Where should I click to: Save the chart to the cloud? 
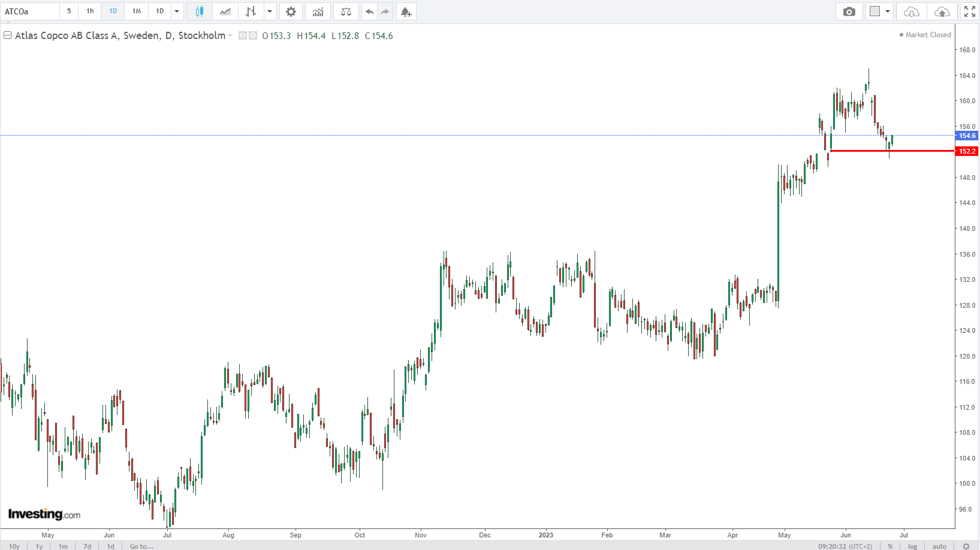pyautogui.click(x=942, y=11)
